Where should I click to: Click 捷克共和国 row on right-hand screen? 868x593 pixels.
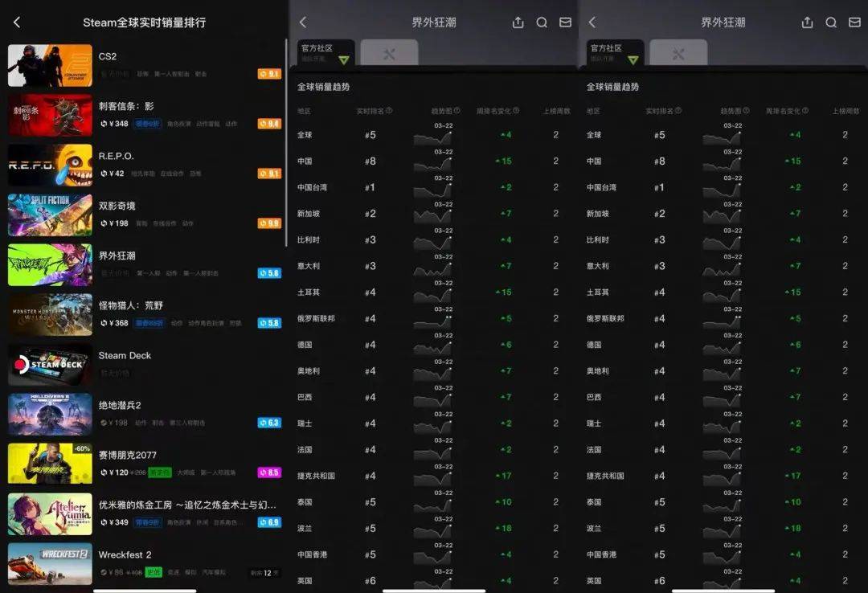coord(723,476)
